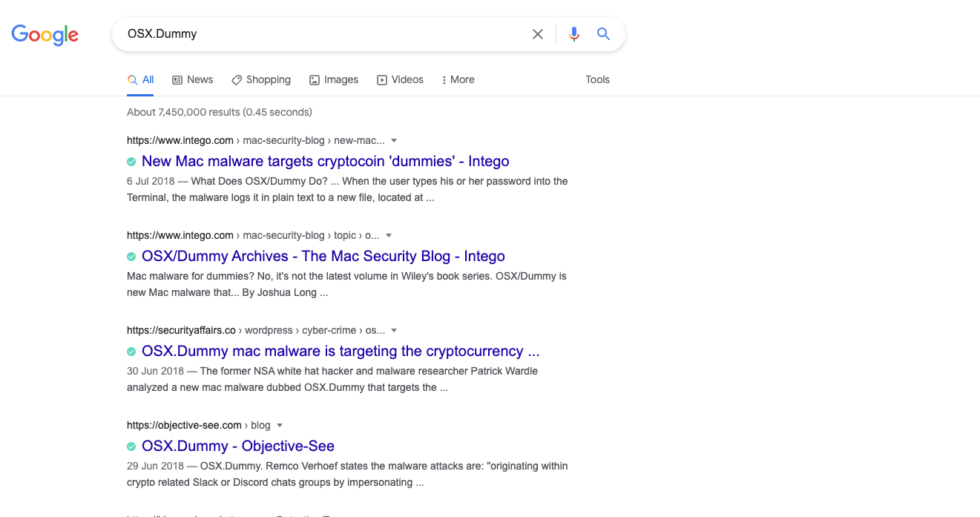Click the snippet beginning '6 Jul 2018 — What Does OSX/Dummy Do?'
Viewport: 980px width, 517px height.
(347, 189)
